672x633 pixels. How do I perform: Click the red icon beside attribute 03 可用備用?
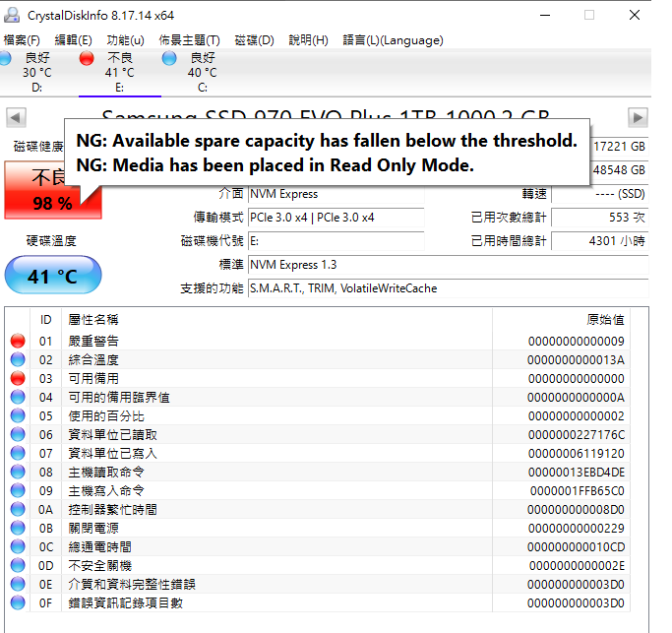click(18, 378)
